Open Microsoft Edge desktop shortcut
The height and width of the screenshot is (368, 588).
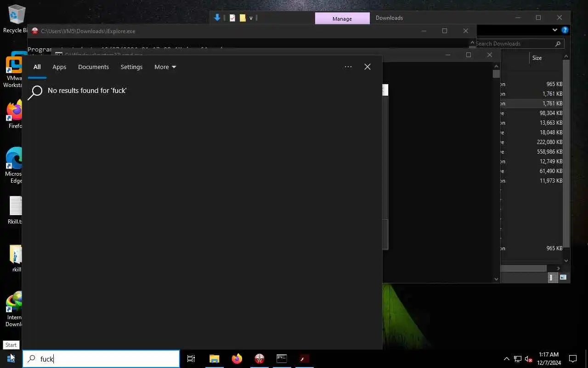coord(14,166)
